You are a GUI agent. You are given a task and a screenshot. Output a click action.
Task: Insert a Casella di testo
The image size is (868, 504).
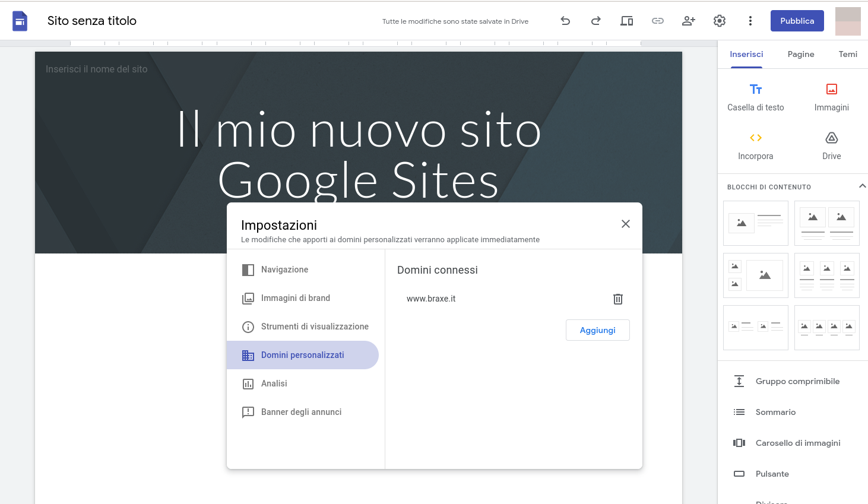756,98
